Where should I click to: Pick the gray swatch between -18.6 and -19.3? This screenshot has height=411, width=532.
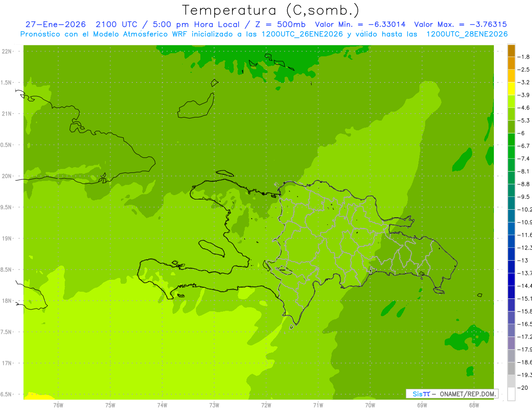tap(512, 368)
